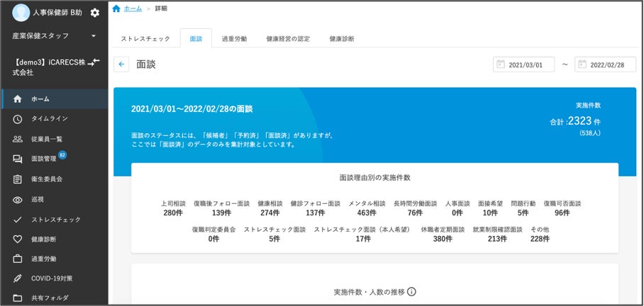644x306 pixels.
Task: Switch company using the swap arrows icon
Action: click(x=94, y=62)
